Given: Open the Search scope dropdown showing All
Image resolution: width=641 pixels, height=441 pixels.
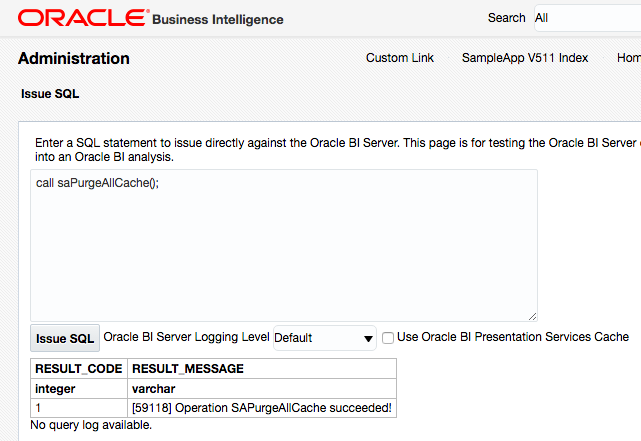Looking at the screenshot, I should point(586,18).
